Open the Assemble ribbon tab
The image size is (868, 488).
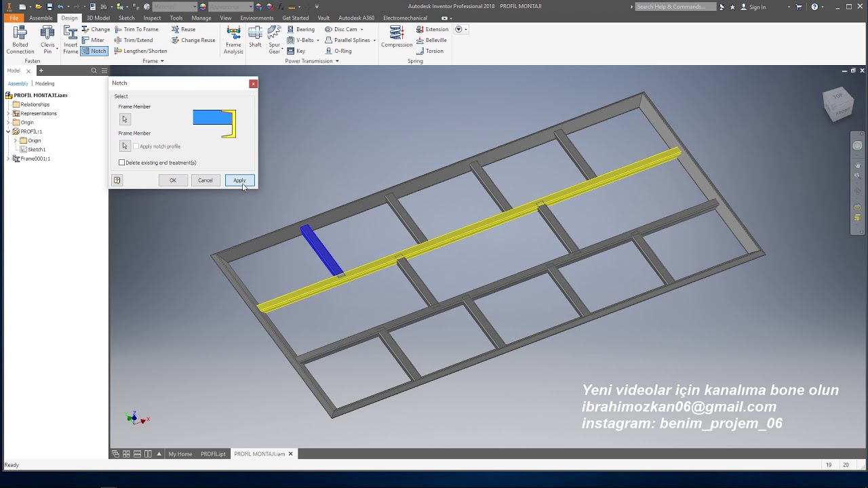[41, 18]
